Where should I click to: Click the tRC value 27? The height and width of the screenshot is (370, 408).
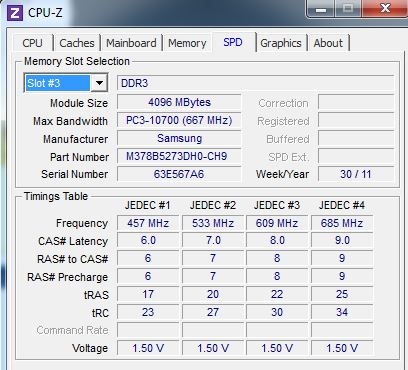[213, 312]
